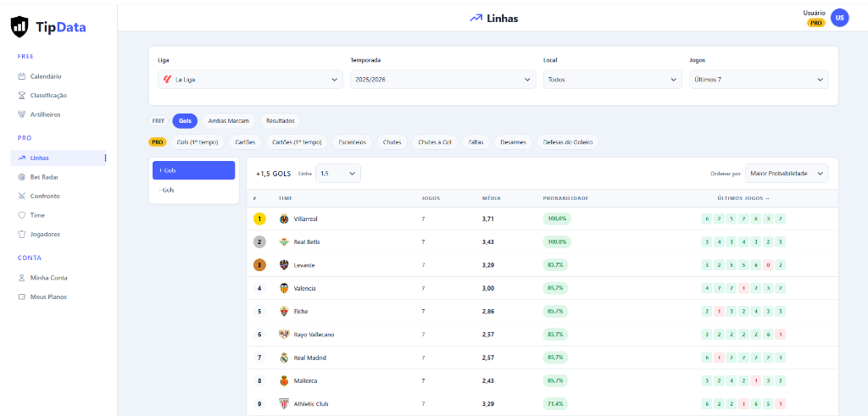Click the US user avatar
The width and height of the screenshot is (868, 416).
[840, 18]
